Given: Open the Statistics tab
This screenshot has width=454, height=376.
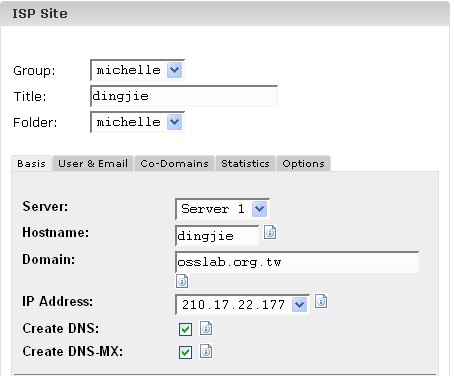Looking at the screenshot, I should 245,164.
